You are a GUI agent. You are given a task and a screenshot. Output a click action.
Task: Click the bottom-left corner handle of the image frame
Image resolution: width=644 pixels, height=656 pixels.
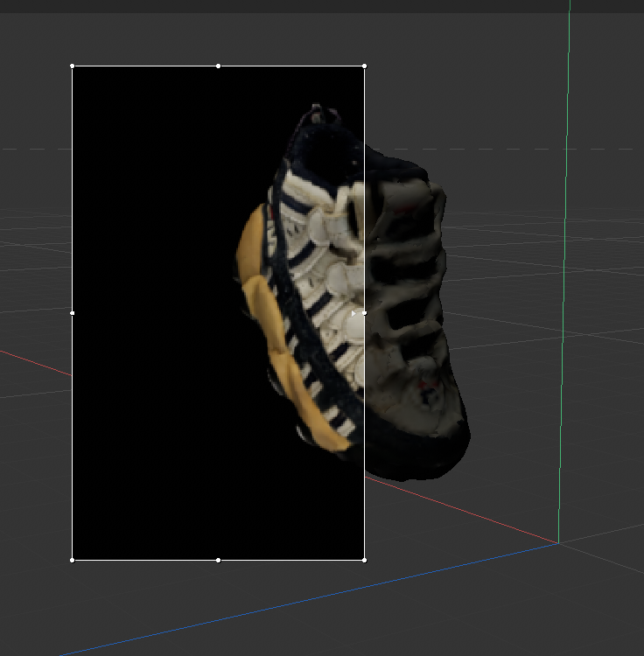pos(73,560)
